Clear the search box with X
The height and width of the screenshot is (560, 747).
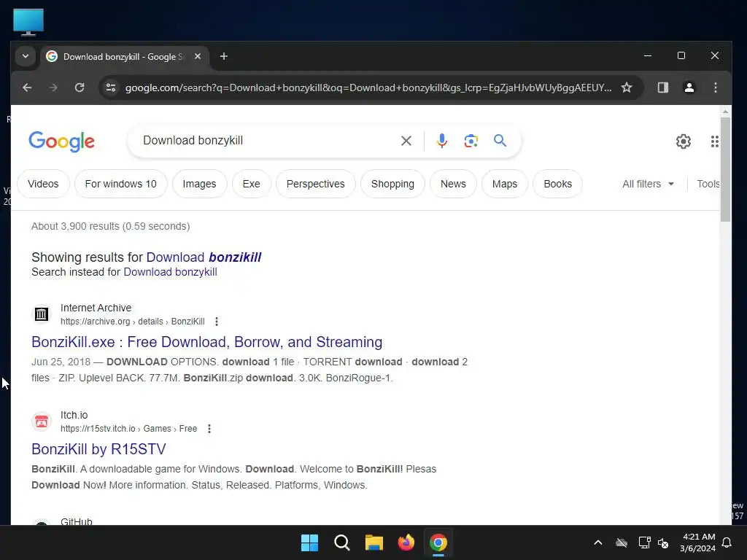406,141
